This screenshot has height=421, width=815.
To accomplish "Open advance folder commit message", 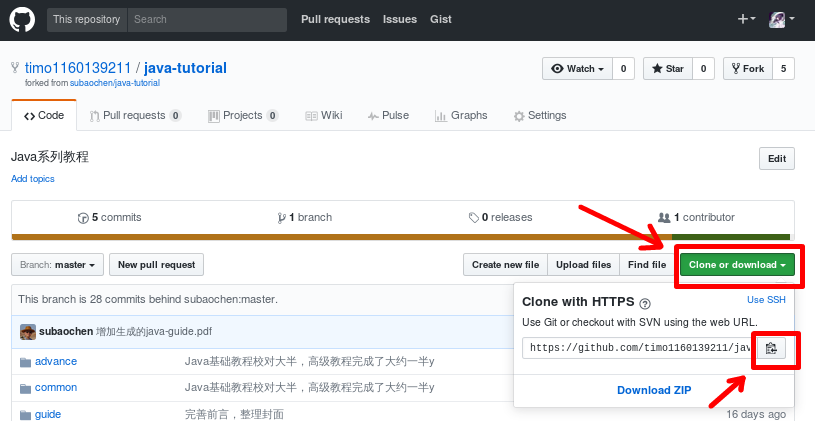I will [x=310, y=362].
